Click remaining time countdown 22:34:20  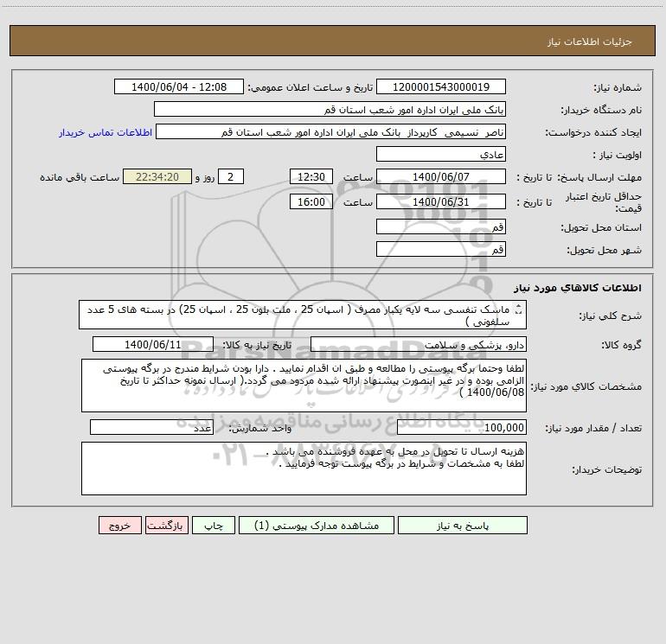pos(157,176)
